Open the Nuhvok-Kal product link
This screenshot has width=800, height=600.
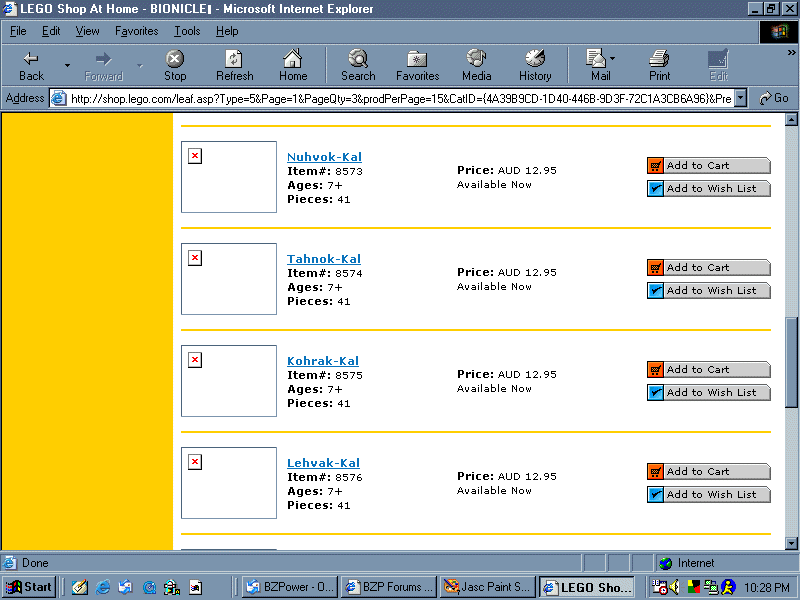(x=324, y=157)
